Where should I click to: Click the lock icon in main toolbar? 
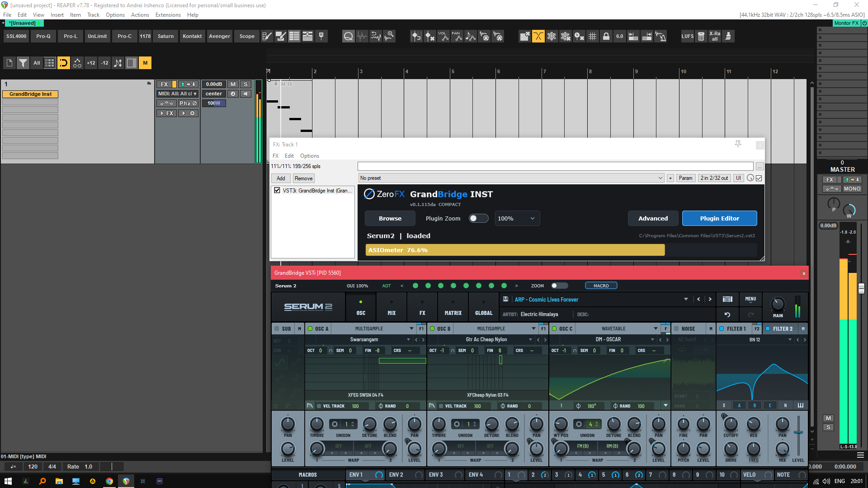coord(606,36)
